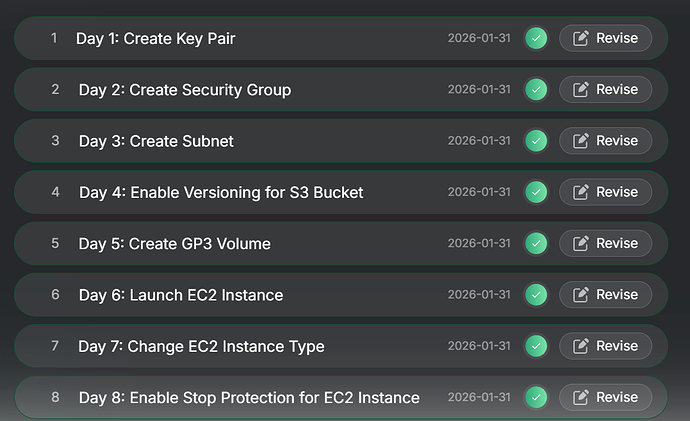Click completed checkmark on Day 3 row
The image size is (690, 421).
coord(537,141)
